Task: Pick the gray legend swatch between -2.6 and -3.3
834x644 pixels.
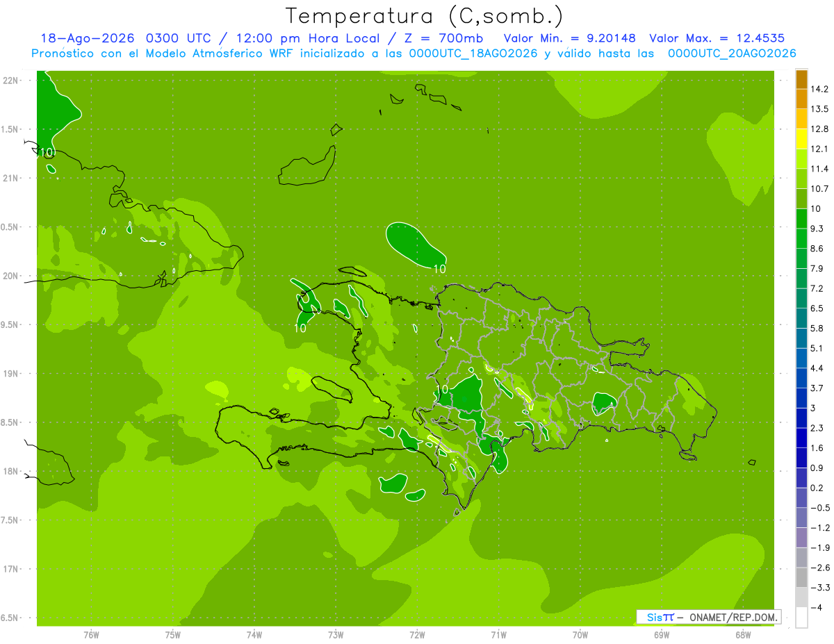Action: (x=801, y=577)
